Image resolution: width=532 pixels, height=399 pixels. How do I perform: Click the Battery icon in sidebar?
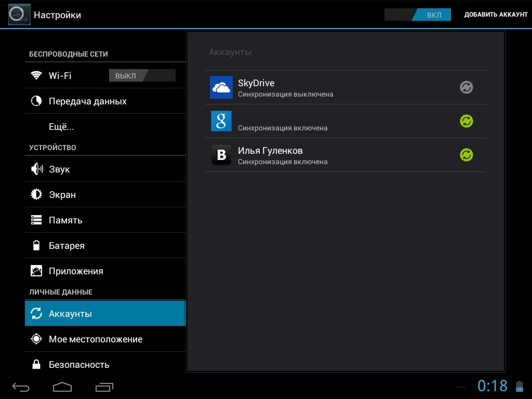coord(36,245)
